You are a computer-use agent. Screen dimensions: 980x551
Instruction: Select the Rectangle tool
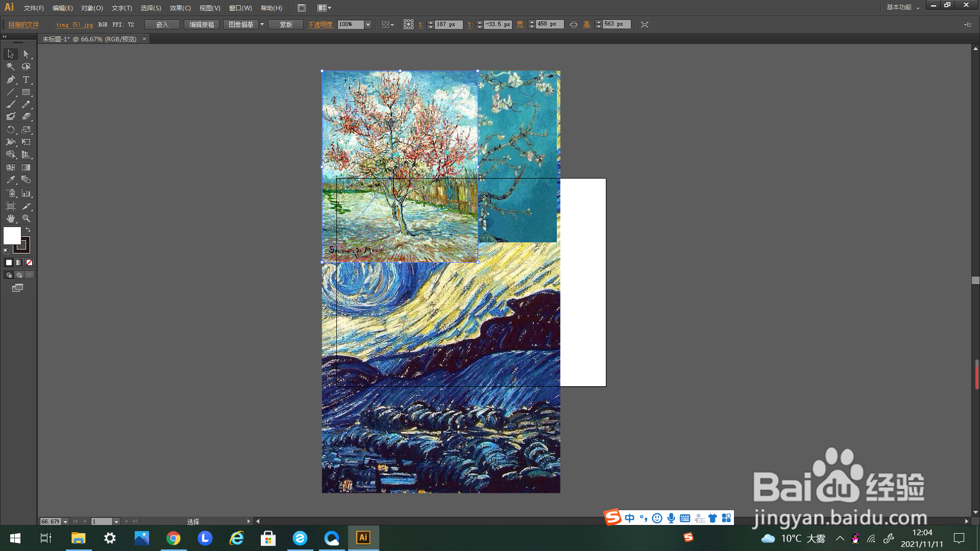[26, 92]
